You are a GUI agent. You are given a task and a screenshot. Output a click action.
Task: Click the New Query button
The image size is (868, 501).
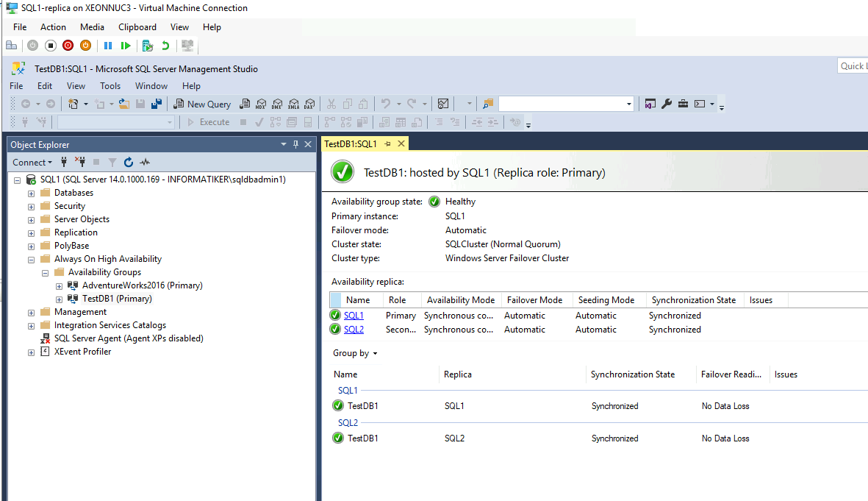click(202, 104)
